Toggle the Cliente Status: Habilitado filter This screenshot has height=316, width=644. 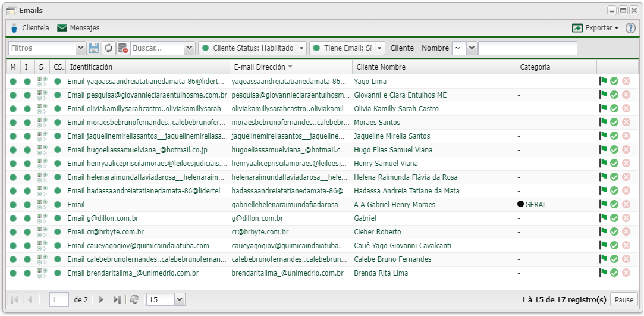tap(249, 48)
